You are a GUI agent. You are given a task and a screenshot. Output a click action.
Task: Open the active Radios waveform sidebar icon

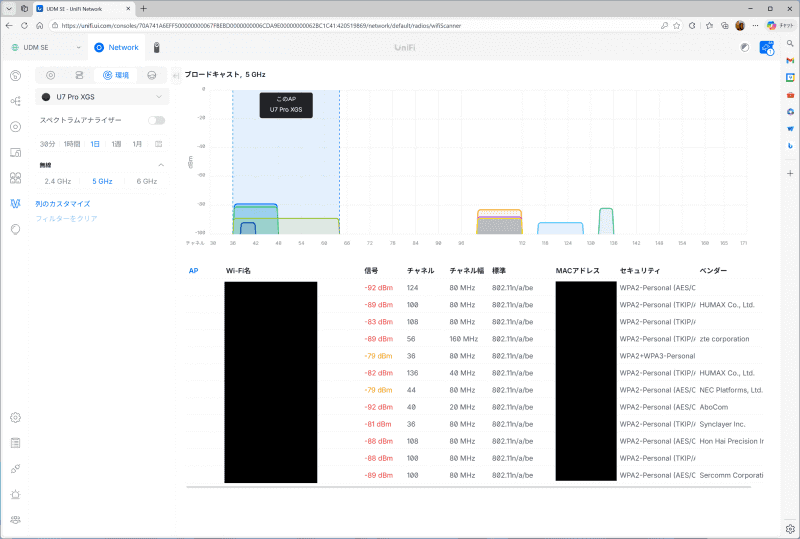(16, 204)
